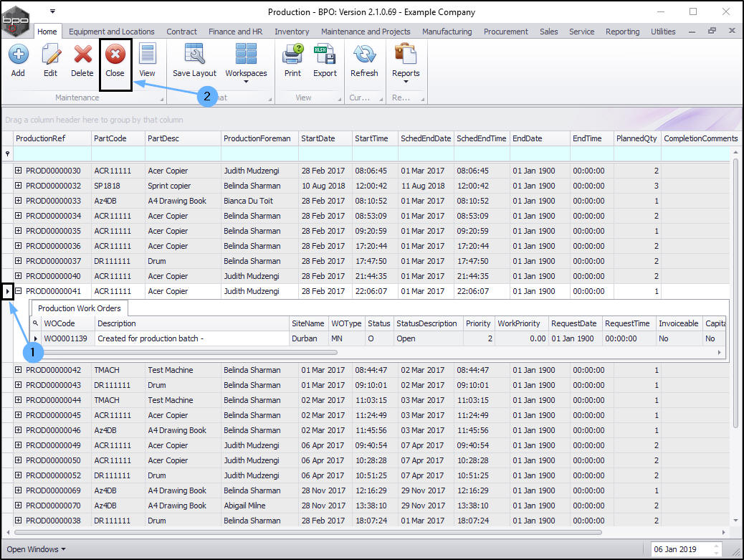Expand row PROD00000030
The width and height of the screenshot is (744, 560).
[x=19, y=171]
